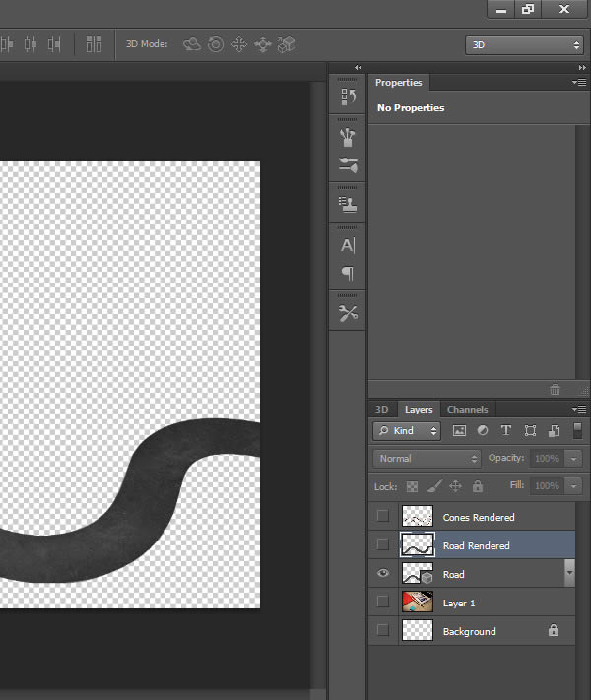Select the Properties tab
This screenshot has width=591, height=700.
pos(399,82)
